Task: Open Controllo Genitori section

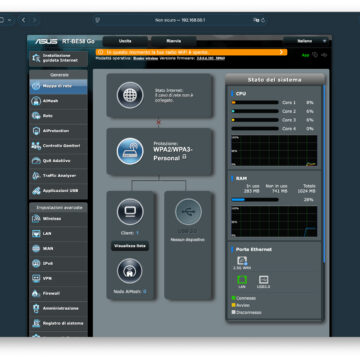Action: (59, 146)
